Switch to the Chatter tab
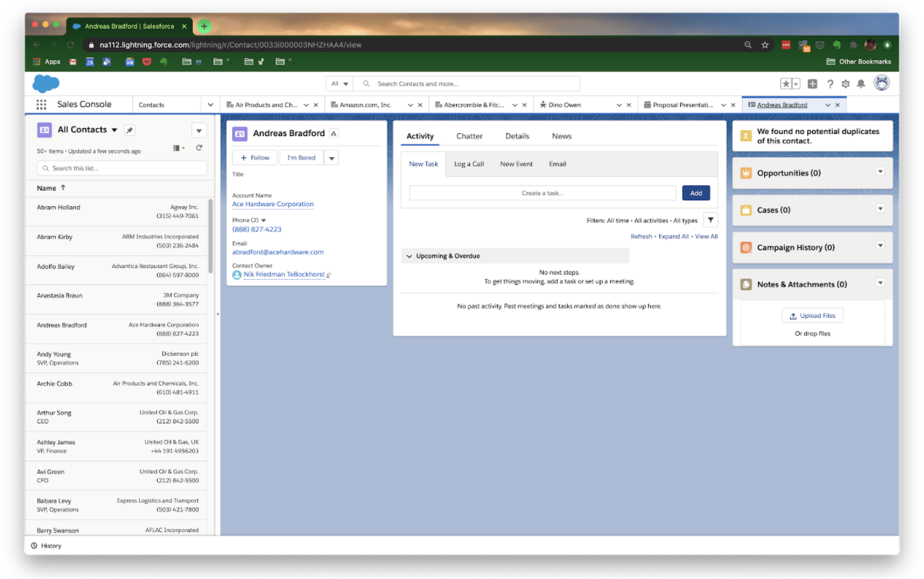Screen dimensions: 924x579 coord(469,136)
